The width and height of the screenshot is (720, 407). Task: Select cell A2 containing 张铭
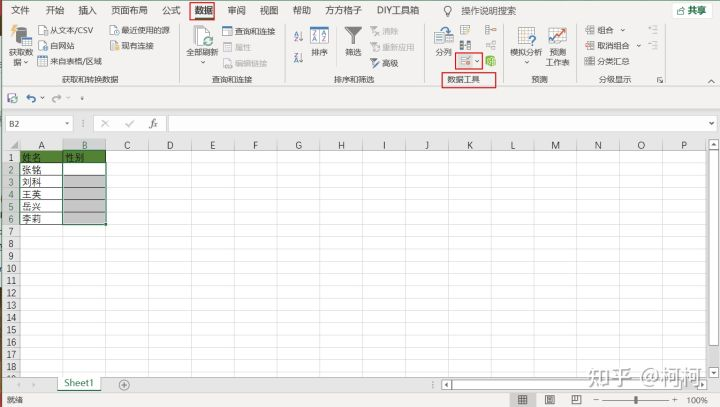pos(41,170)
